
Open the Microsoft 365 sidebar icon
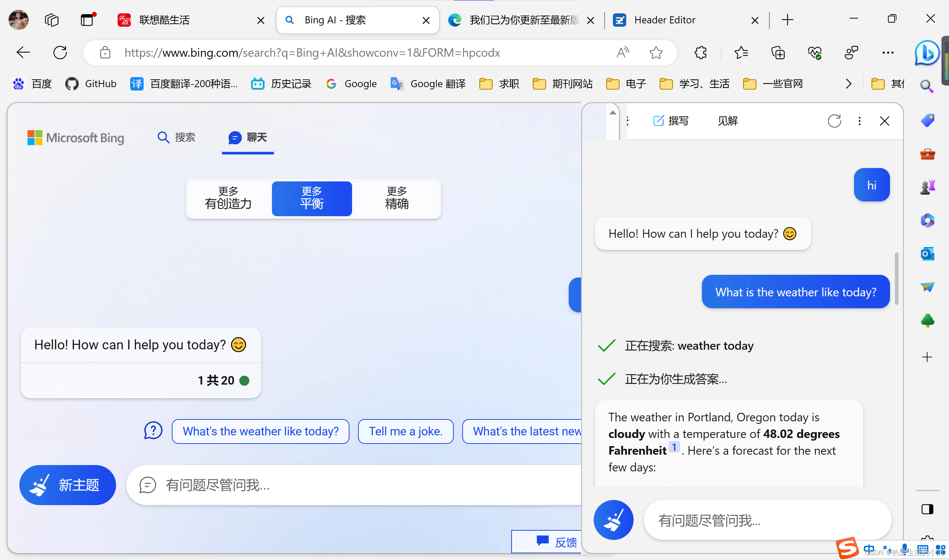[927, 220]
